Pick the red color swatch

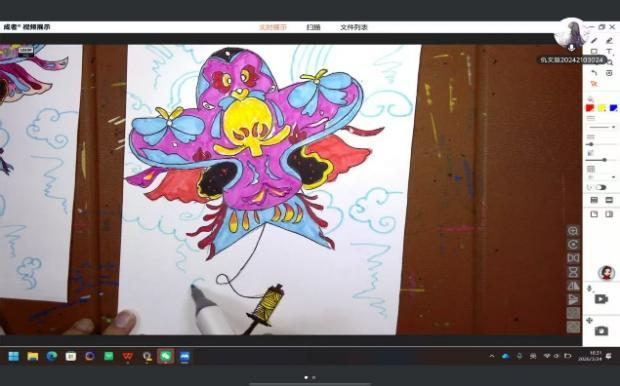[590, 108]
